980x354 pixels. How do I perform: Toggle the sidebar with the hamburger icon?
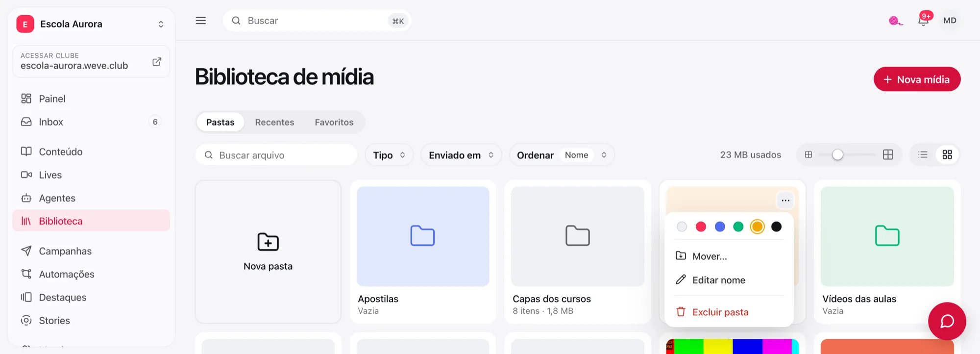click(201, 21)
